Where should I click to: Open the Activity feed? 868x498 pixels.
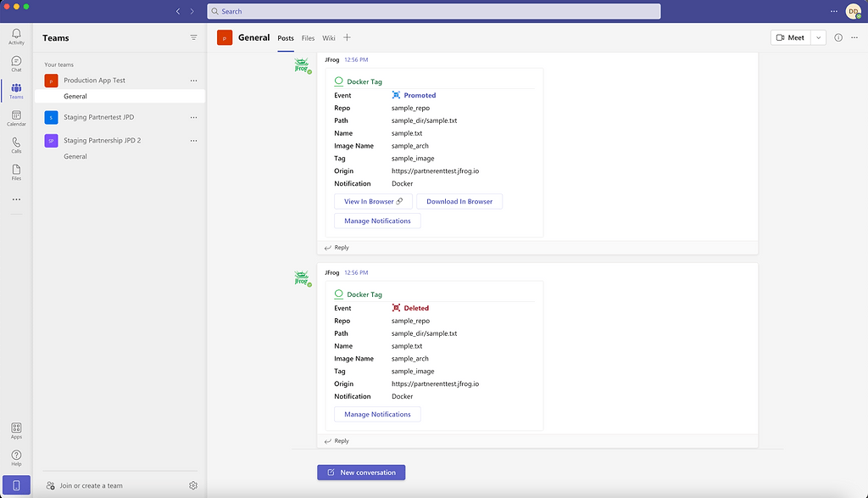click(x=16, y=34)
